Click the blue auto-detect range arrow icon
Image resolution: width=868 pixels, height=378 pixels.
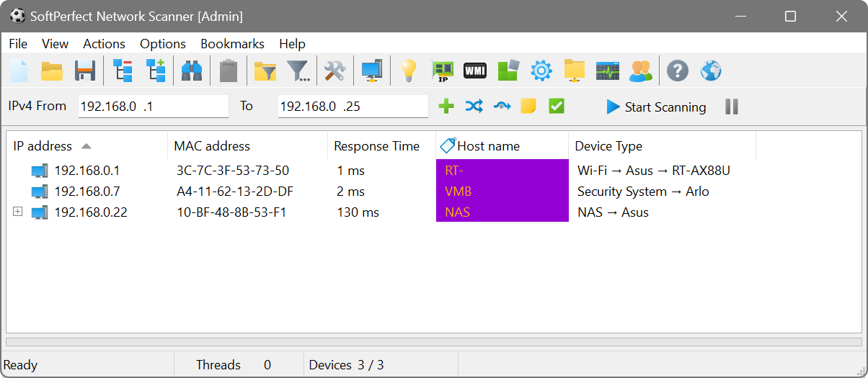(502, 107)
